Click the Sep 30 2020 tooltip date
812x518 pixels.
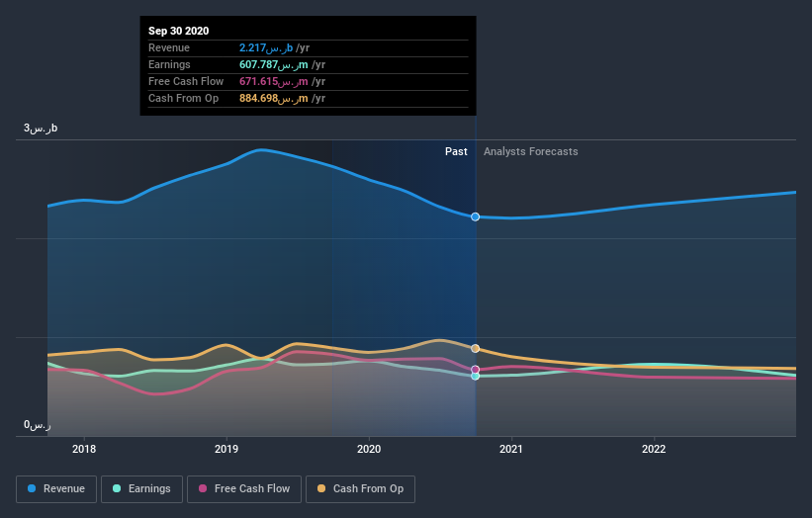(x=179, y=31)
